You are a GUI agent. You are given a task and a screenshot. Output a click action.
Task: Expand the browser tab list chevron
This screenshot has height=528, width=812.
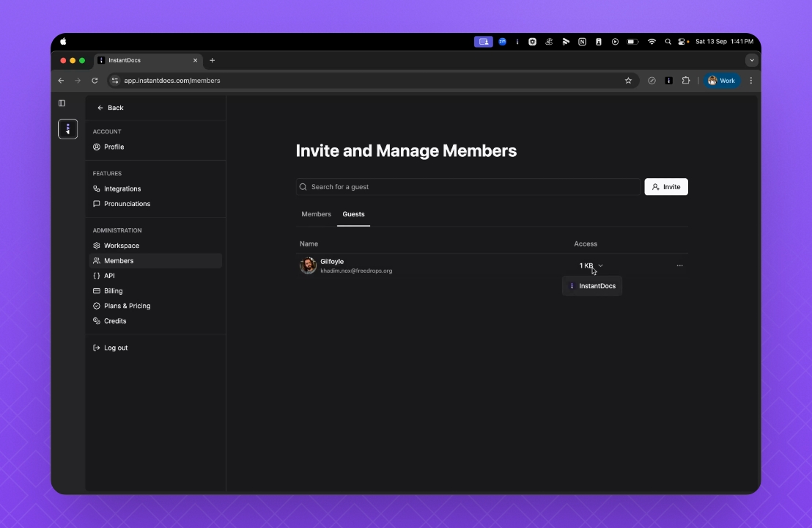tap(751, 60)
